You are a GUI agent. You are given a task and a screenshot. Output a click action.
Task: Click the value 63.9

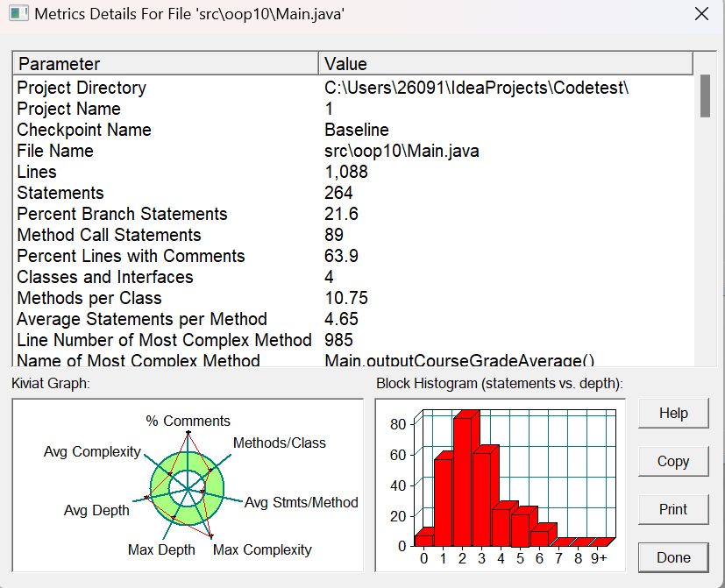[x=341, y=256]
